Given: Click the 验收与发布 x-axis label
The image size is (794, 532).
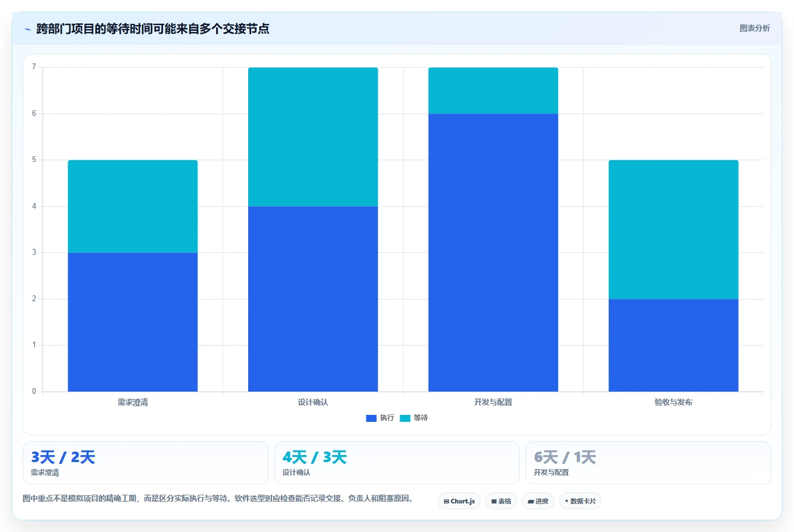Looking at the screenshot, I should [673, 402].
